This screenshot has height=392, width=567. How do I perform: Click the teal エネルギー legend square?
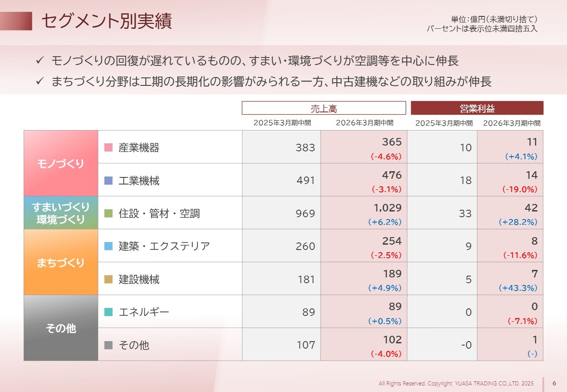pyautogui.click(x=109, y=312)
